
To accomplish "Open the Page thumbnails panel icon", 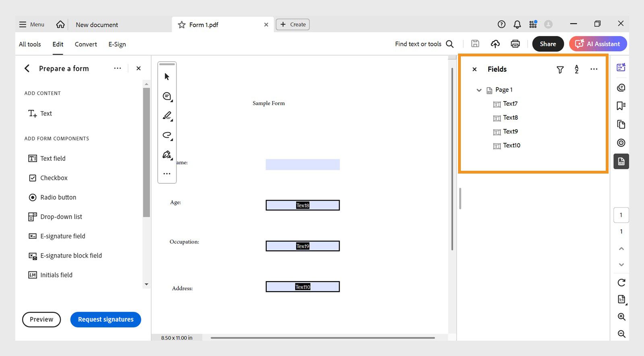I will (621, 124).
